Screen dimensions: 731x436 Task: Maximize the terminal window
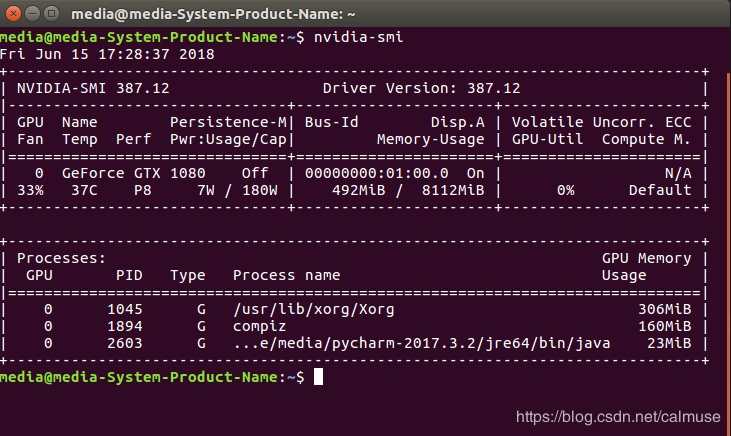pyautogui.click(x=51, y=14)
